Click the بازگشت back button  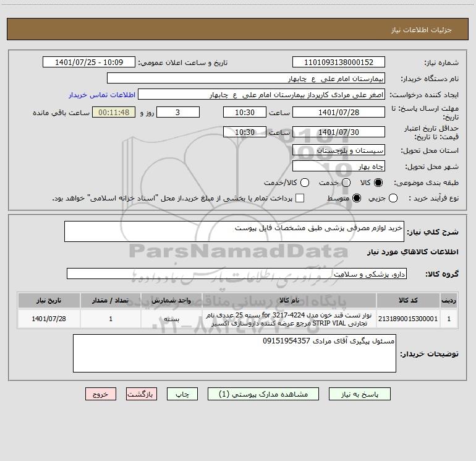142,394
